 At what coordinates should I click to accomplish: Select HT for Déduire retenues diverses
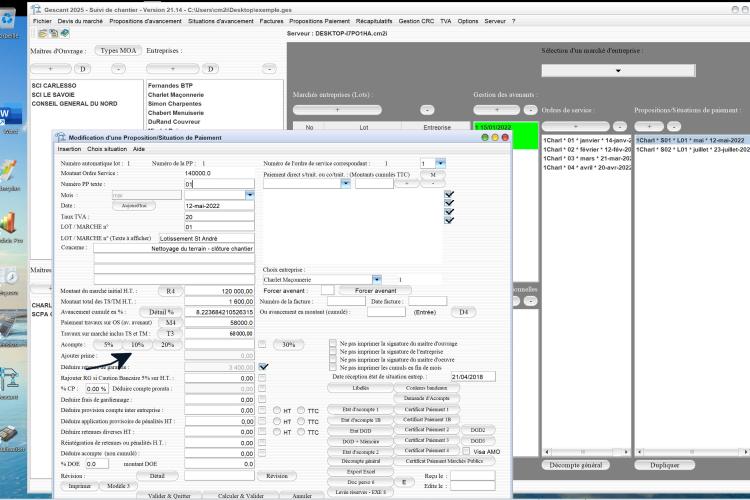(x=277, y=432)
